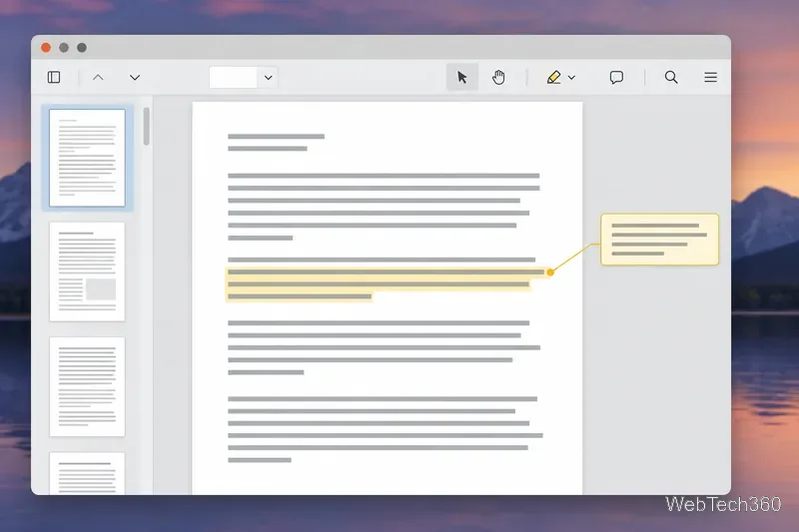Open the third page thumbnail
Image resolution: width=799 pixels, height=532 pixels.
point(87,386)
